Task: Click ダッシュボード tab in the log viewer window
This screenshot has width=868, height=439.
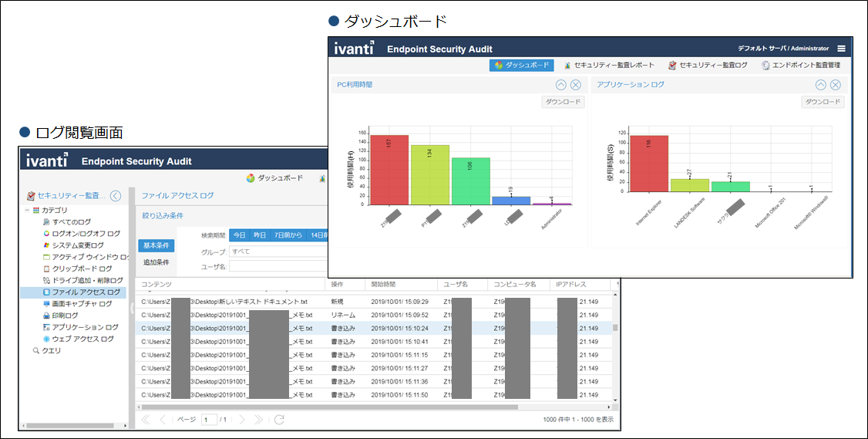Action: [x=275, y=178]
